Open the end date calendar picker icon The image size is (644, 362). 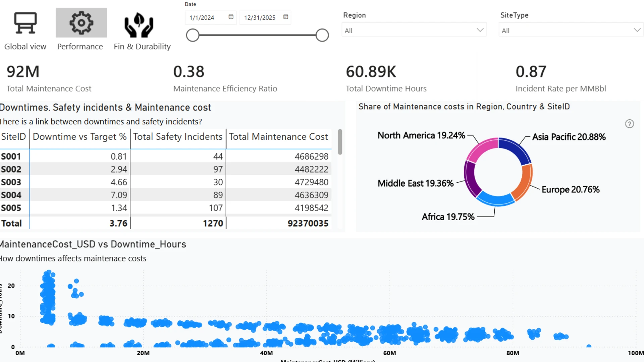click(285, 17)
